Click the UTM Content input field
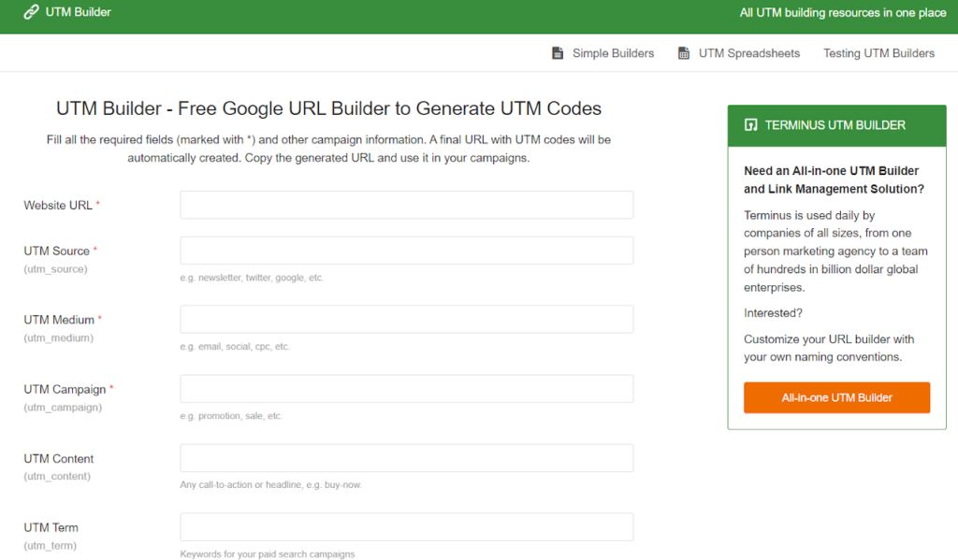 pyautogui.click(x=405, y=458)
